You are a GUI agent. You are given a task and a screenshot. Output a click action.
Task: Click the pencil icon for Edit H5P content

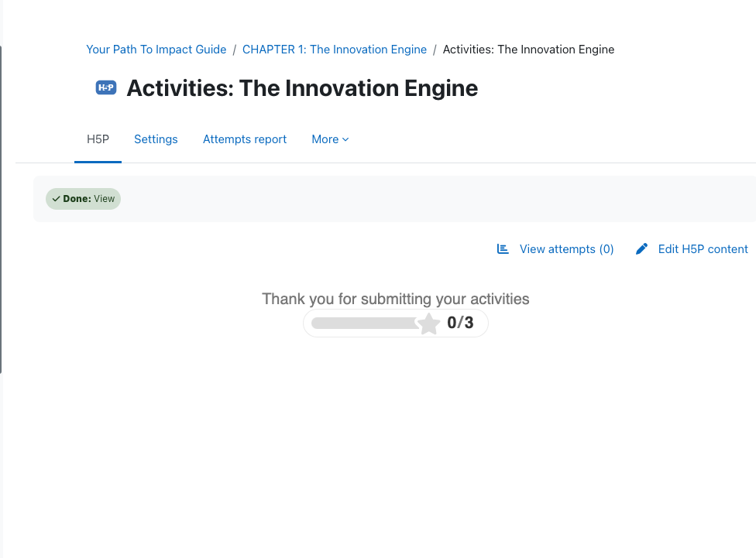[x=641, y=249]
